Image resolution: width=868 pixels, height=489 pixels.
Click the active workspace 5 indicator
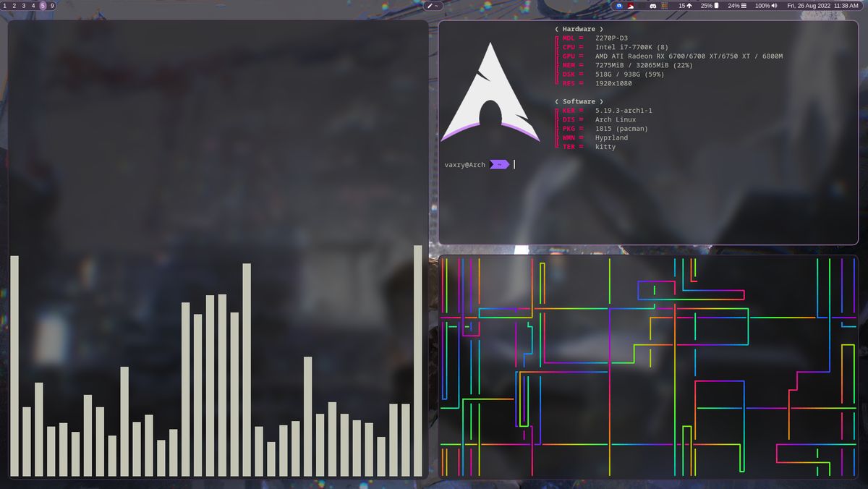coord(43,5)
